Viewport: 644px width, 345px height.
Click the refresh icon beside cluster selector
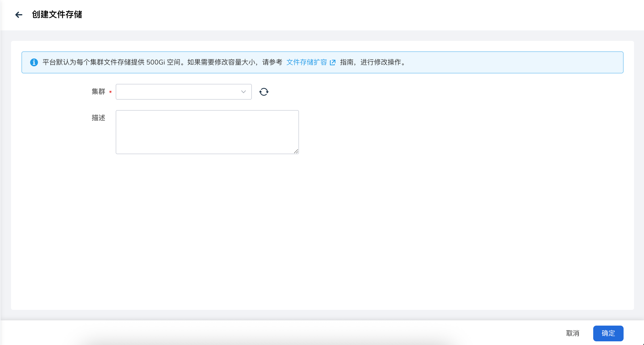click(x=264, y=92)
